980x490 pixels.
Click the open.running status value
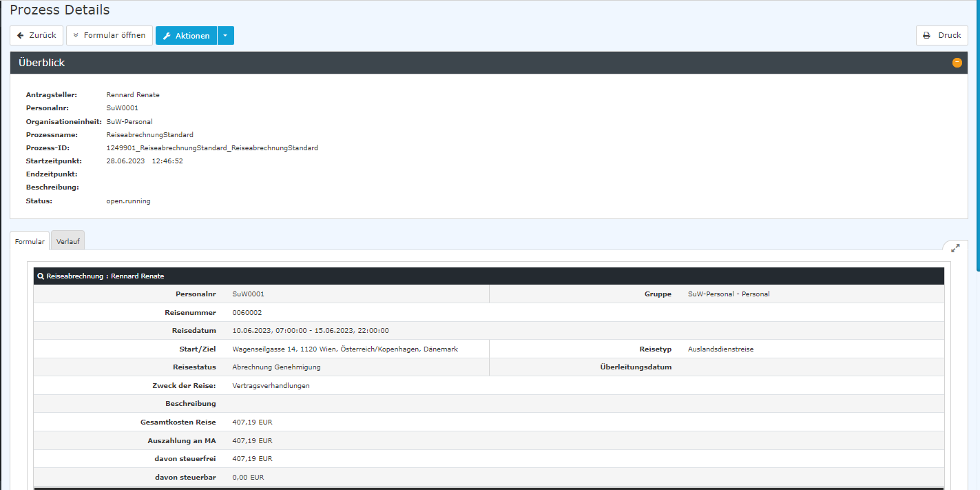(x=128, y=201)
